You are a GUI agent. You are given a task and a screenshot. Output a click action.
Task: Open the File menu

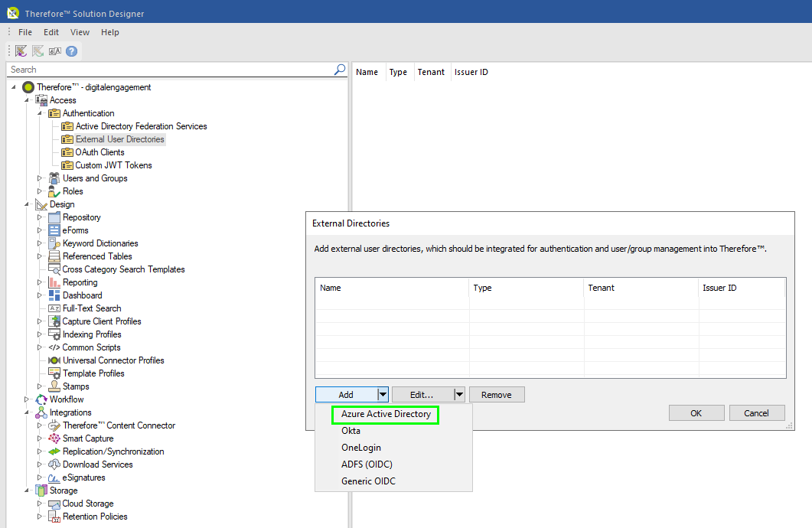[24, 32]
